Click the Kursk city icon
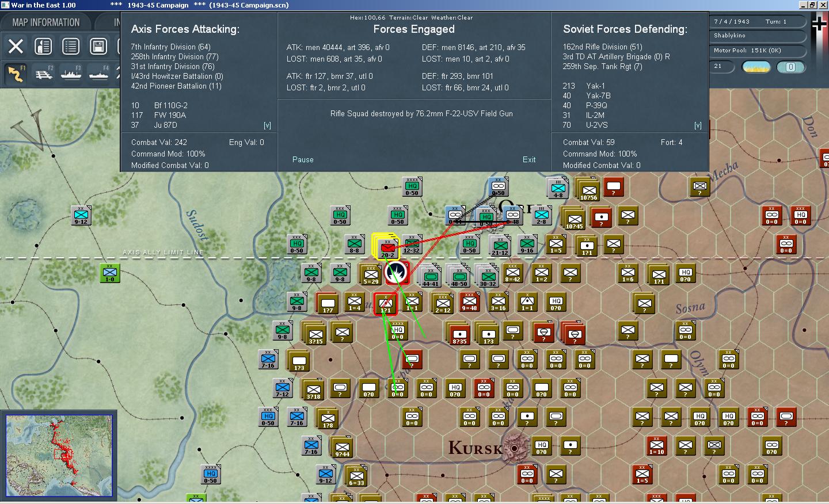This screenshot has height=504, width=829. (513, 448)
